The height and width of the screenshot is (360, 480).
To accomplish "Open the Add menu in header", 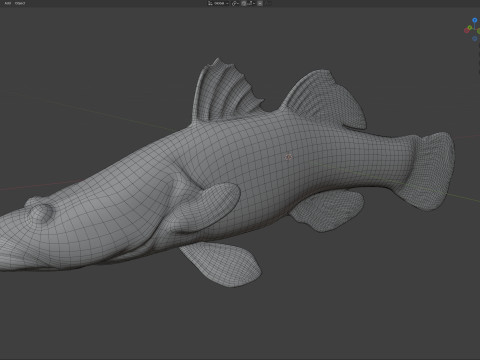I will click(x=7, y=3).
